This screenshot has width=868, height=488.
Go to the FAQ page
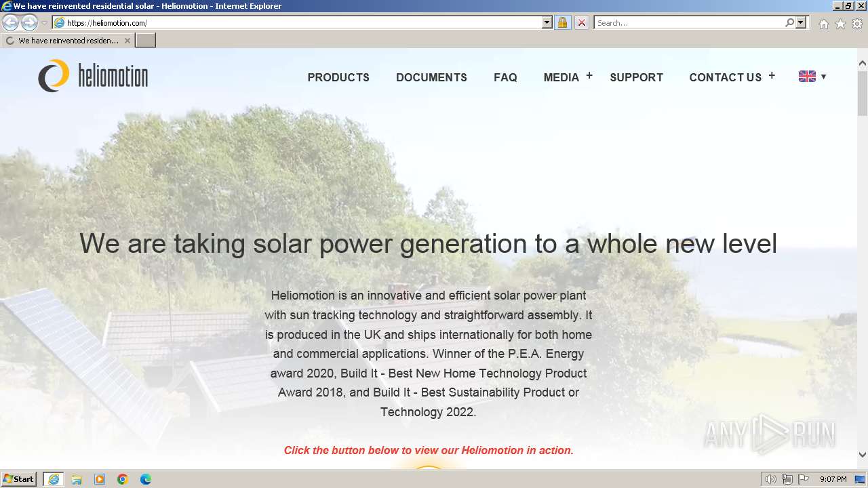click(x=505, y=77)
